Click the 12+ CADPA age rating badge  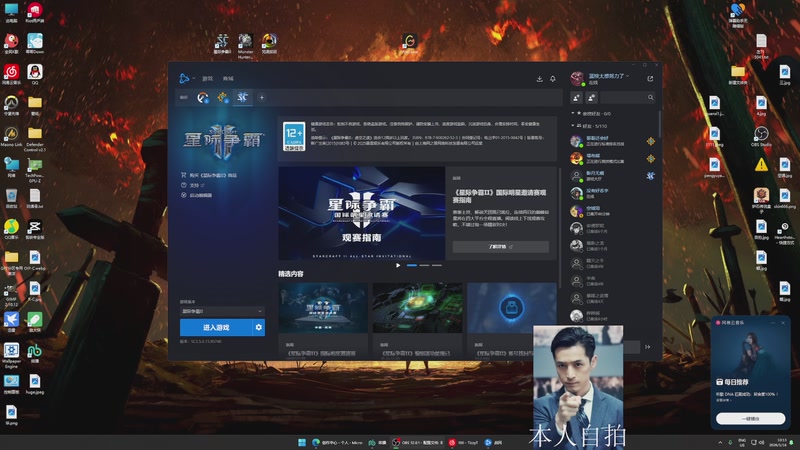coord(294,136)
